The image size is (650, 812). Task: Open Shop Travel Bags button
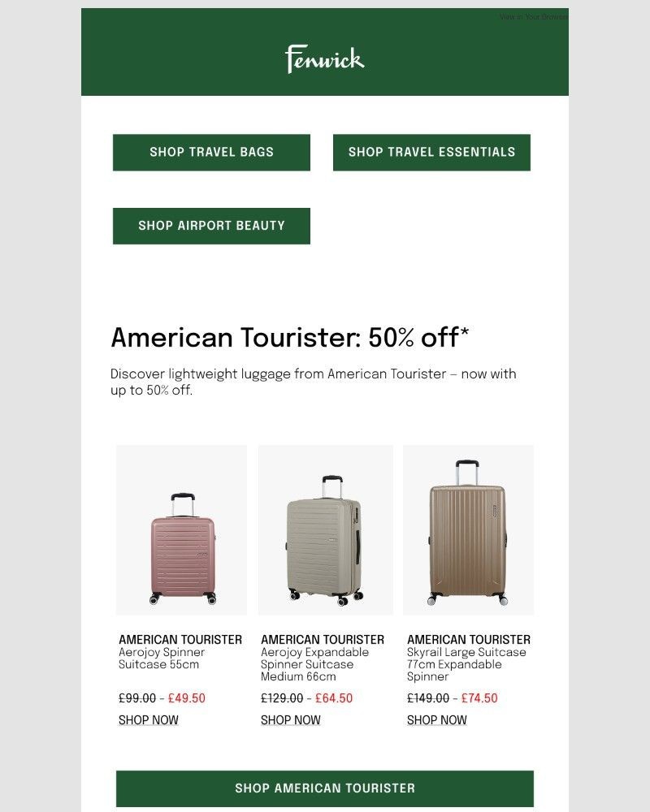[x=211, y=153]
